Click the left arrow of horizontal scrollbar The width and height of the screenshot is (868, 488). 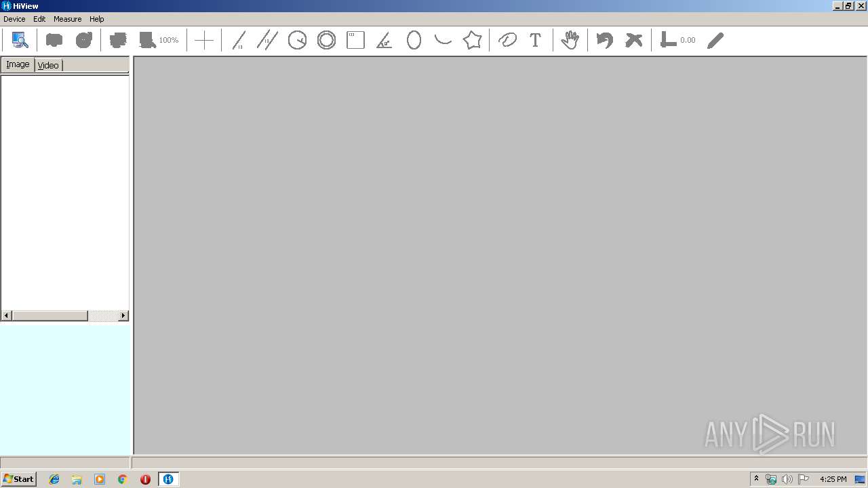7,316
